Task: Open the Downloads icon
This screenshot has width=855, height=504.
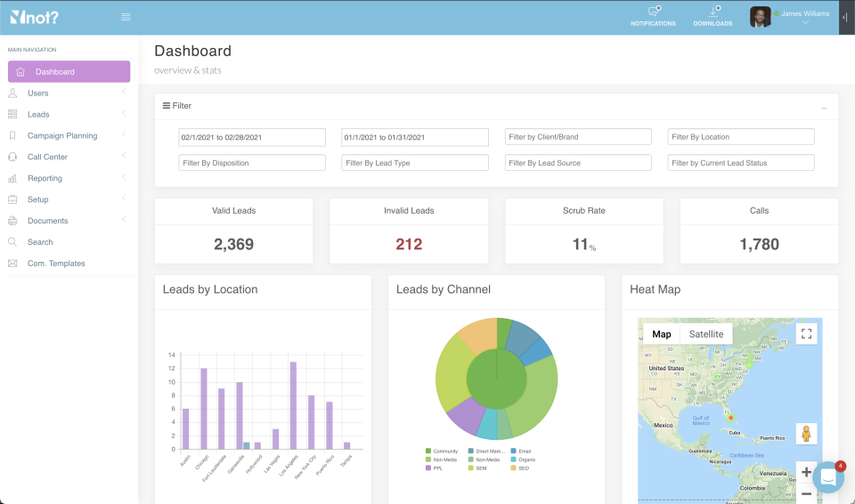Action: click(713, 12)
